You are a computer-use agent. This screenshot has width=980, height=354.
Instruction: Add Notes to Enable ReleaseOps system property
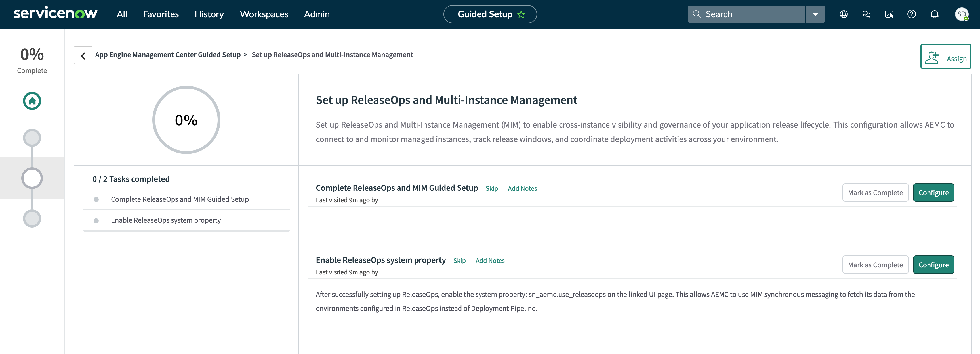490,260
